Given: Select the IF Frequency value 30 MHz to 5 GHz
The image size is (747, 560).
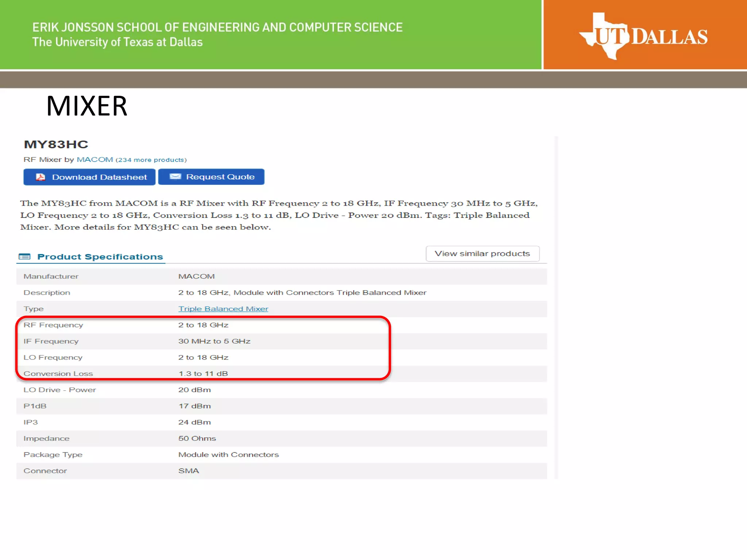Looking at the screenshot, I should click(x=214, y=341).
